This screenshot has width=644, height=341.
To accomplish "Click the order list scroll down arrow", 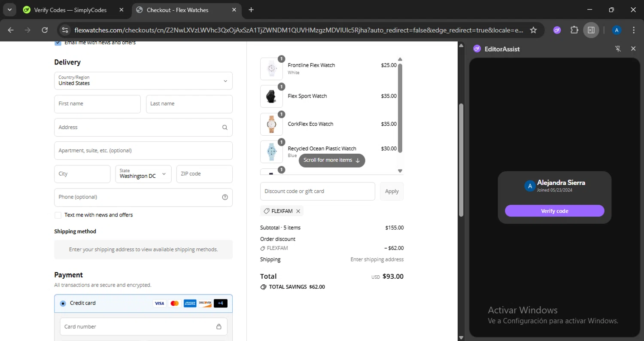I will point(400,171).
